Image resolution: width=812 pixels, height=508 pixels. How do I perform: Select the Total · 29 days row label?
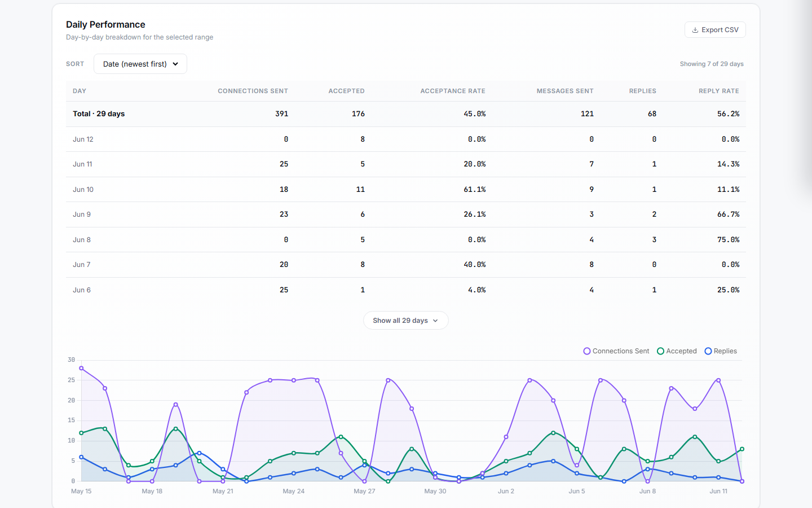[x=99, y=114]
